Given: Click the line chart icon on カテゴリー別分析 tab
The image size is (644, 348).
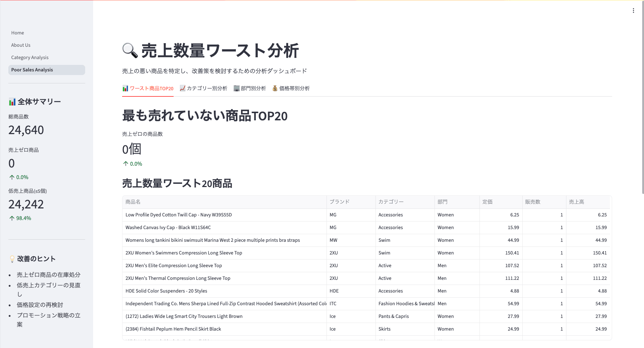Looking at the screenshot, I should pyautogui.click(x=183, y=88).
